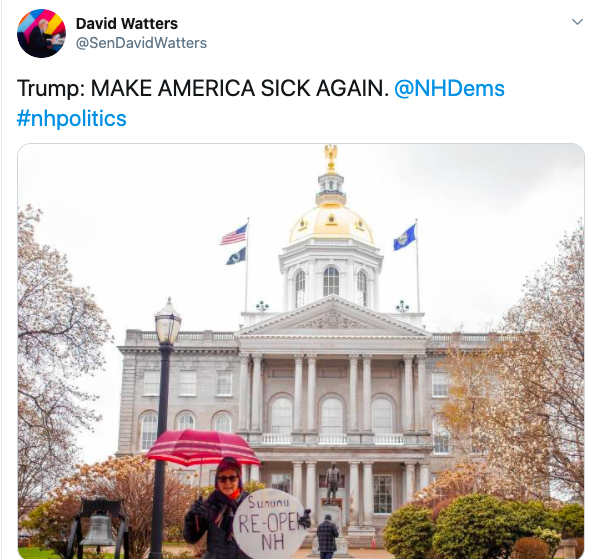Click the American flag in the photo
The image size is (596, 559).
coord(234,234)
